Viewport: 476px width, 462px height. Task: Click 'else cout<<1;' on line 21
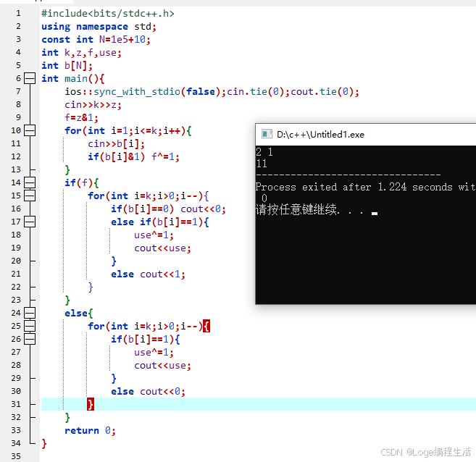point(148,274)
